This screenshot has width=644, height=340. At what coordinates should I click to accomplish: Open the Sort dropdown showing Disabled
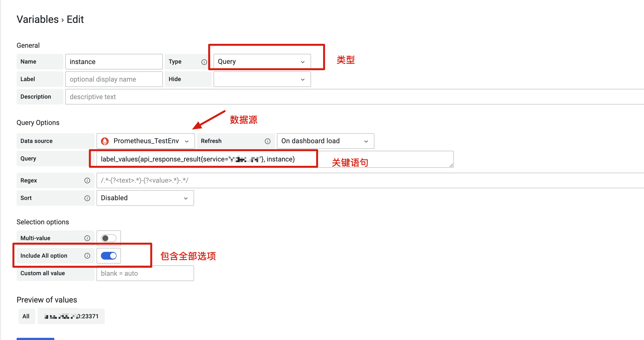coord(145,198)
